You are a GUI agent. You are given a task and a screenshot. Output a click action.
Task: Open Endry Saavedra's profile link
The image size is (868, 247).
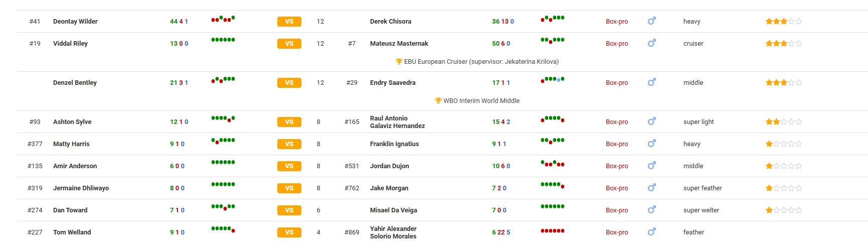pos(393,83)
